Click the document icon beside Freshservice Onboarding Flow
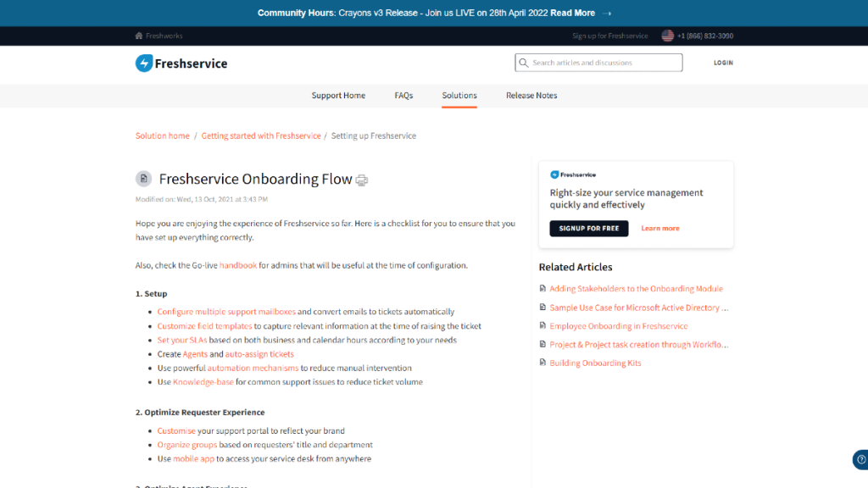The height and width of the screenshot is (488, 868). click(x=143, y=179)
